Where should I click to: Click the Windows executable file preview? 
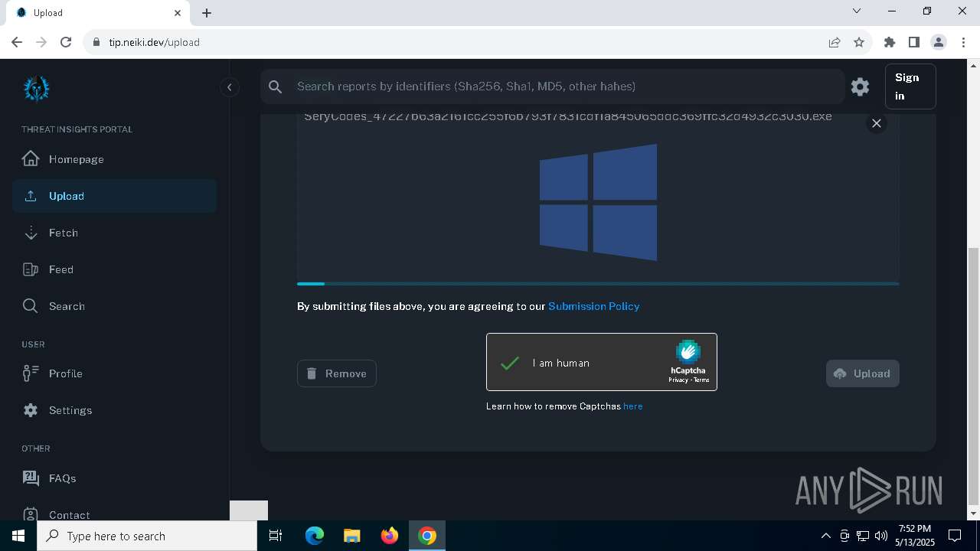click(598, 202)
